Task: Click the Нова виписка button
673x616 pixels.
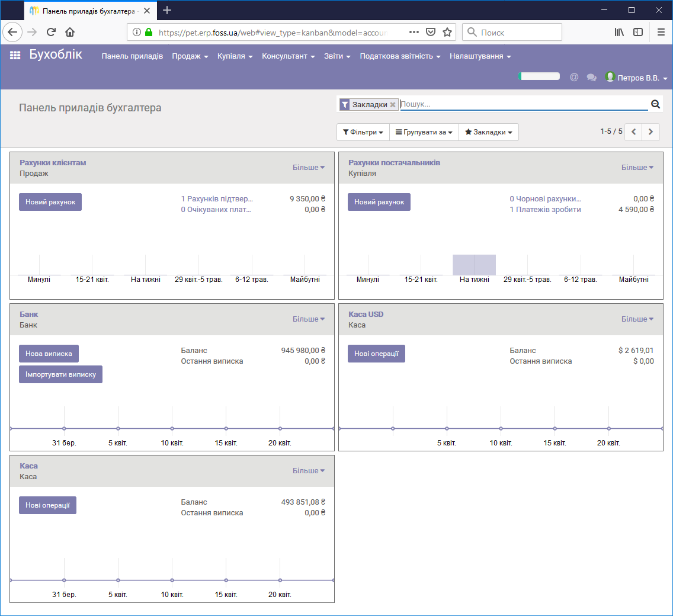Action: [x=49, y=354]
